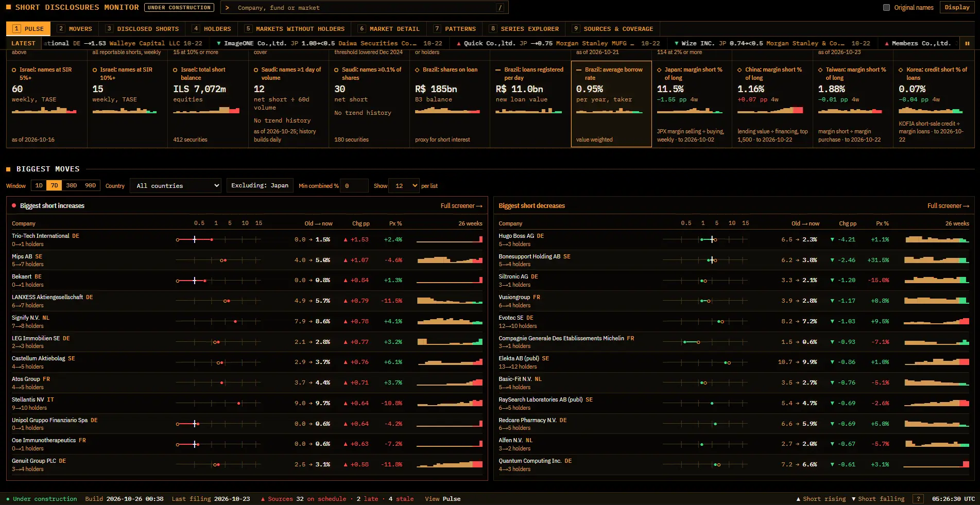Switch to the Pulse tab
Image resolution: width=980 pixels, height=505 pixels.
pos(28,29)
